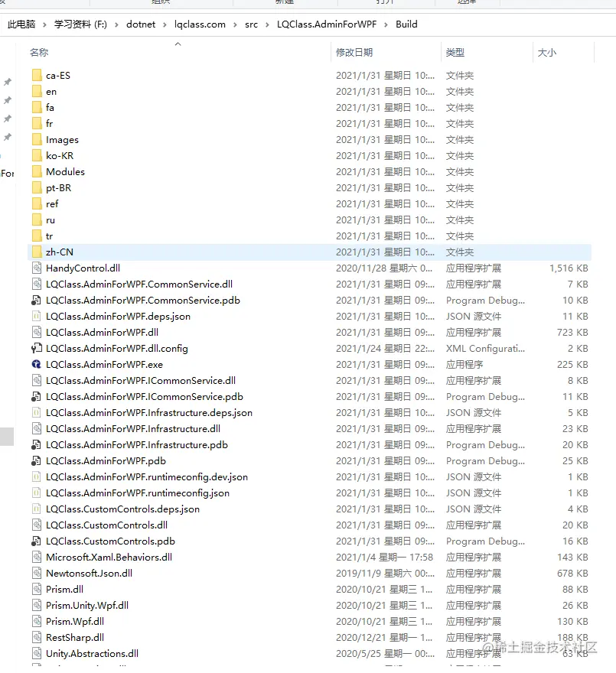Select LQClass.AdminForWPF.CommonService.dll file name
This screenshot has width=616, height=673.
(139, 284)
